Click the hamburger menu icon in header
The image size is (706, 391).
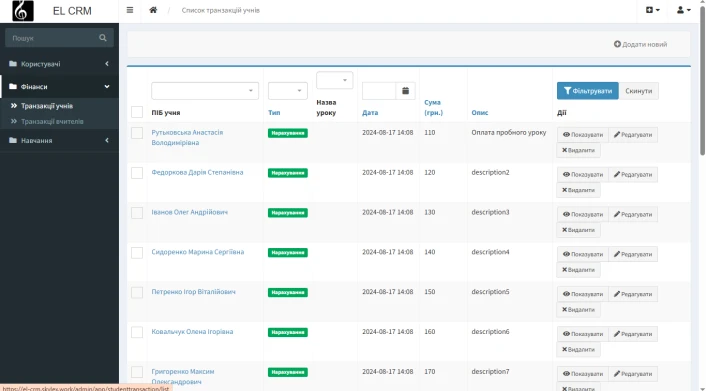(130, 10)
